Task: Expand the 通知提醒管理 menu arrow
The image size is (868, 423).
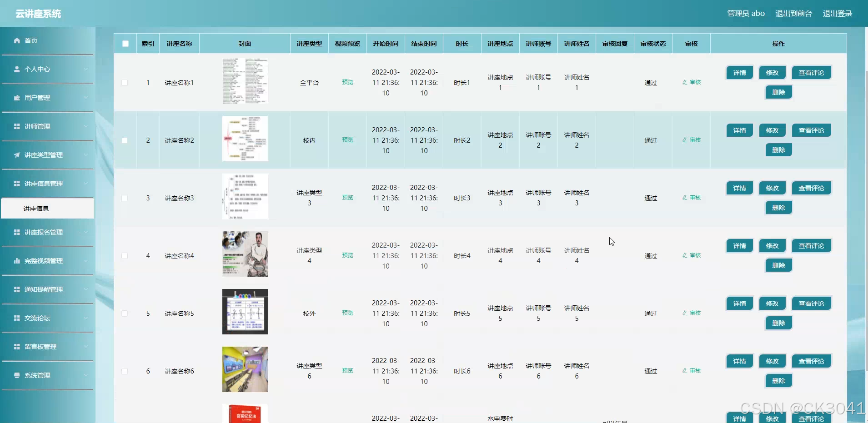Action: (86, 289)
